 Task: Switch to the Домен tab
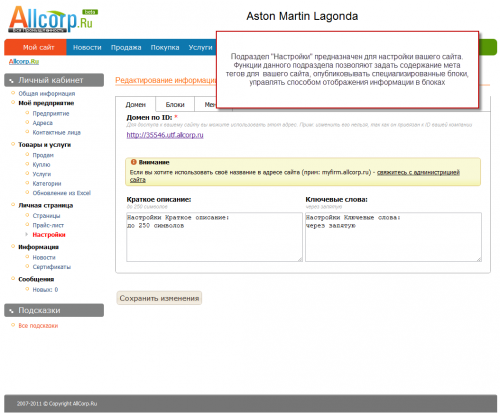(135, 104)
